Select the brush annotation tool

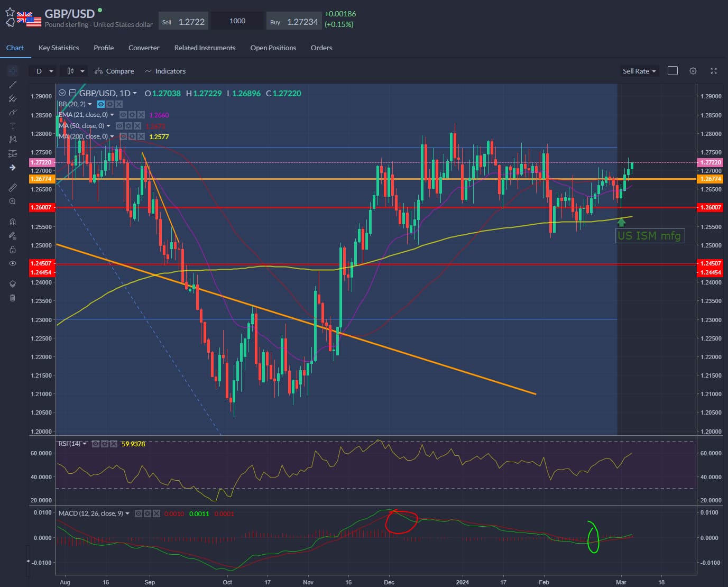click(x=13, y=112)
